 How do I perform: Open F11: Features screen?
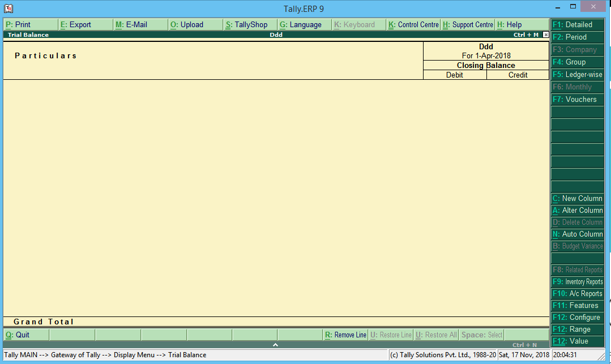577,305
